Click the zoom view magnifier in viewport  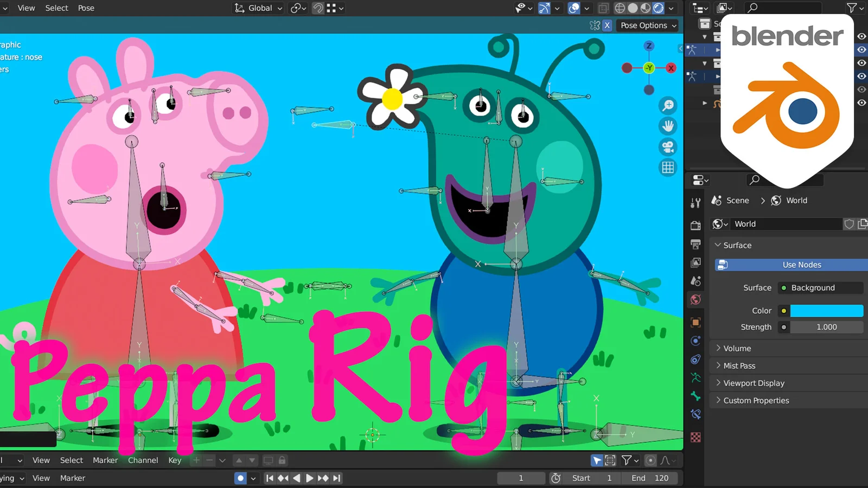point(668,105)
